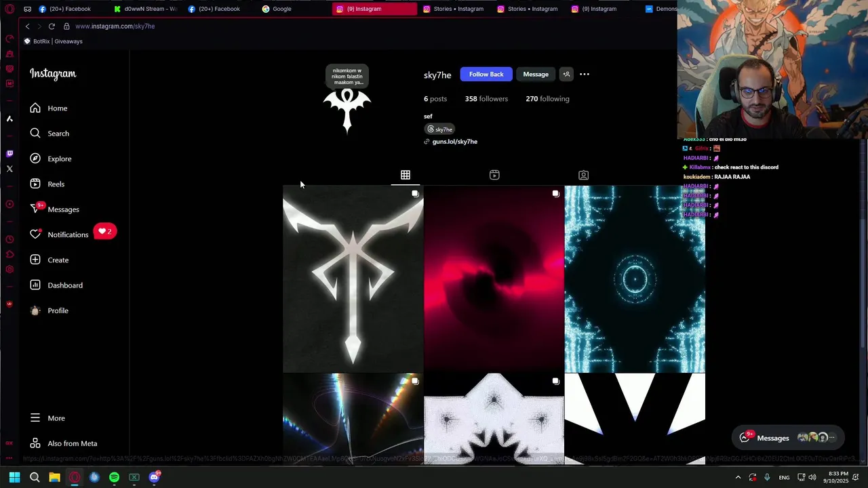The image size is (868, 488).
Task: Show hidden system tray icons
Action: click(x=738, y=477)
